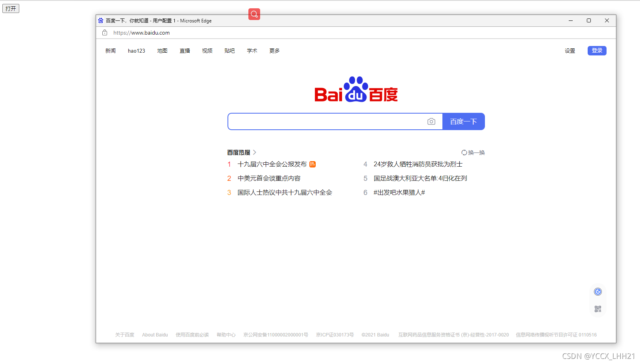Image resolution: width=640 pixels, height=364 pixels.
Task: Click footer text ©2021 Baidu
Action: point(375,335)
